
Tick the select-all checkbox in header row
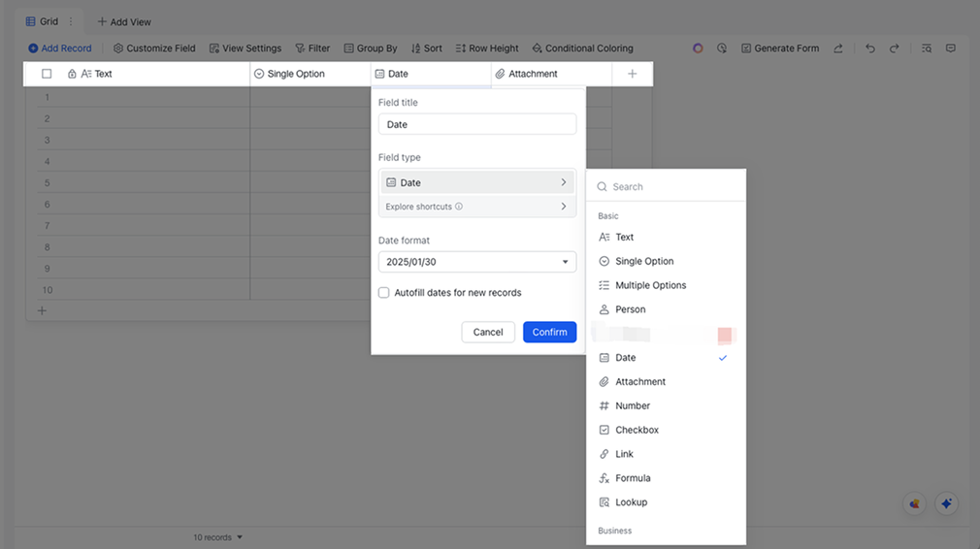(x=47, y=74)
